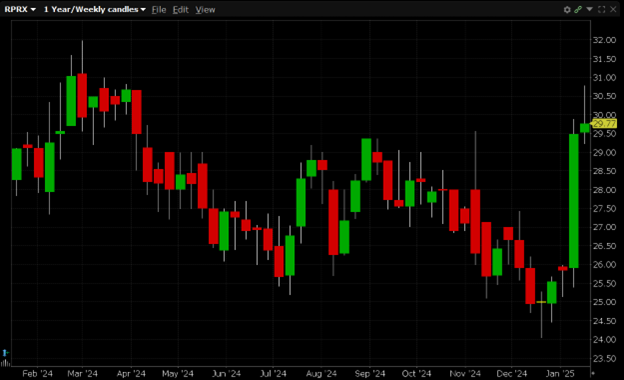Open the Edit menu
The width and height of the screenshot is (624, 380).
[x=181, y=10]
